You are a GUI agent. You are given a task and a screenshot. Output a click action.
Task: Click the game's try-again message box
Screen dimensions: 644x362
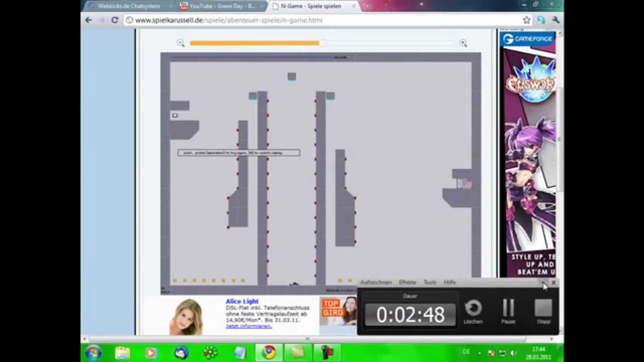[x=238, y=152]
